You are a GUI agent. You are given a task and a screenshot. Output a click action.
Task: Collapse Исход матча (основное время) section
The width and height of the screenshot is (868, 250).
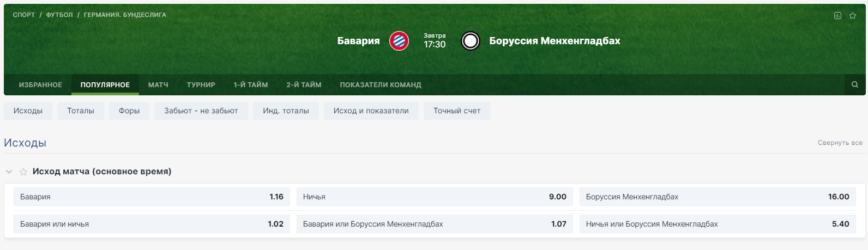point(9,172)
